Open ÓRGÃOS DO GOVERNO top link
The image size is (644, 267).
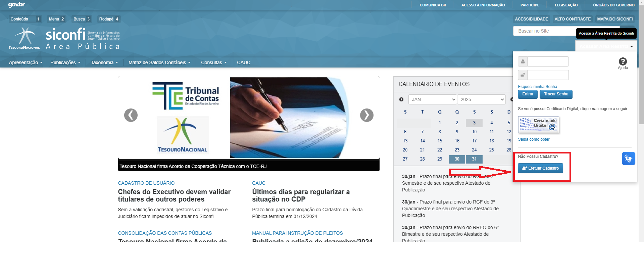613,5
